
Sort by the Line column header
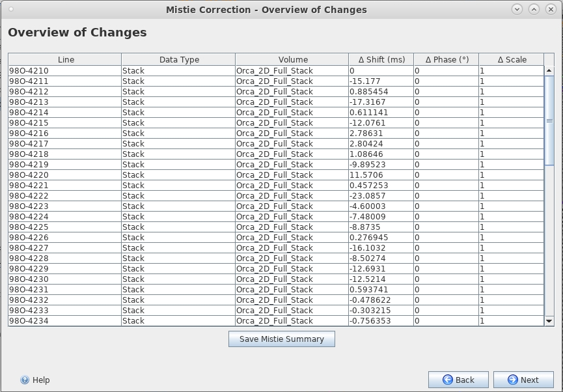(65, 60)
